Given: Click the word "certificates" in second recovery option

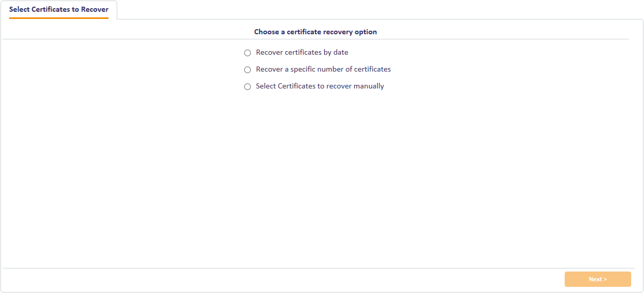Looking at the screenshot, I should 372,69.
